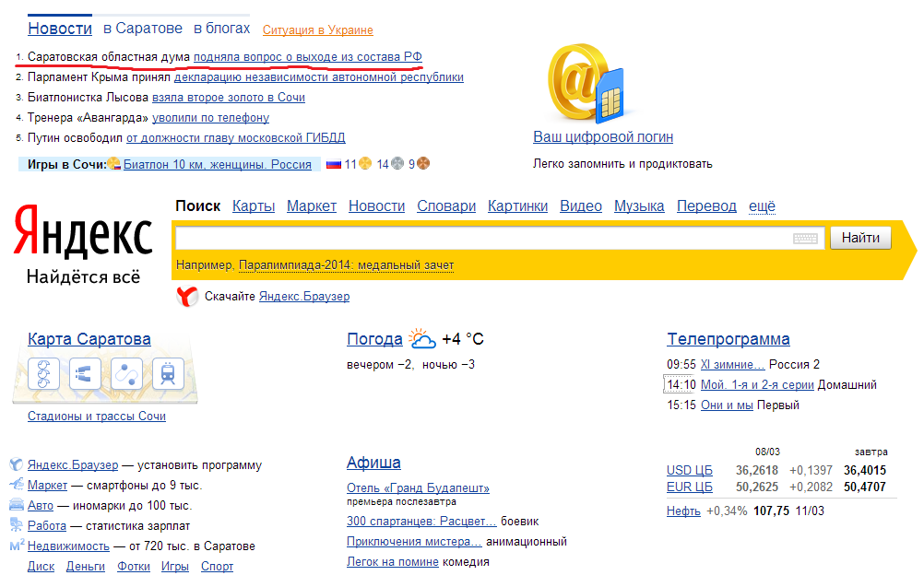The width and height of the screenshot is (924, 587).
Task: Open Диск service link
Action: [41, 567]
